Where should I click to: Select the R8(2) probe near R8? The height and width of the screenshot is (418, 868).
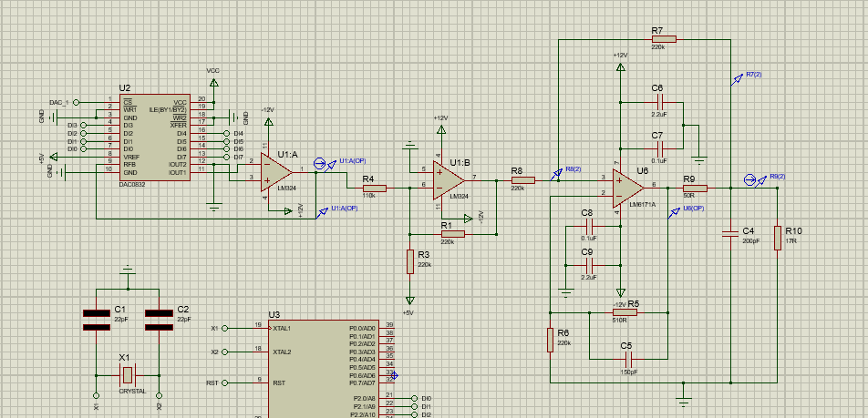(557, 175)
